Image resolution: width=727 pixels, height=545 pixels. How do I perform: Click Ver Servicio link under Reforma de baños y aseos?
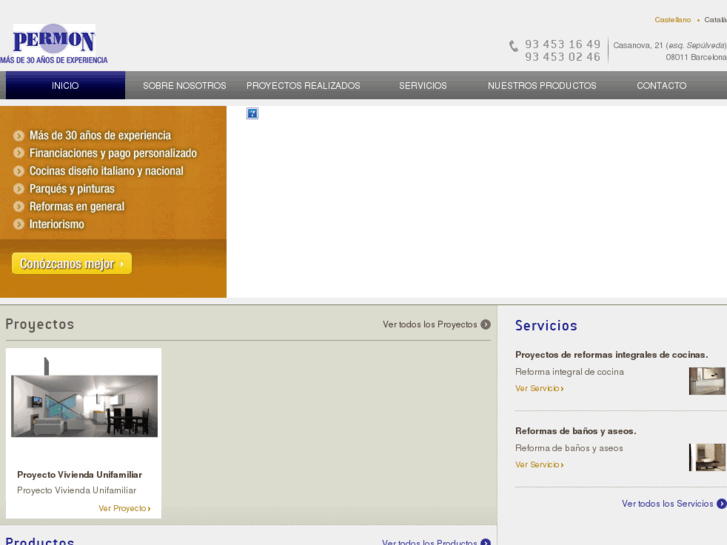(539, 464)
